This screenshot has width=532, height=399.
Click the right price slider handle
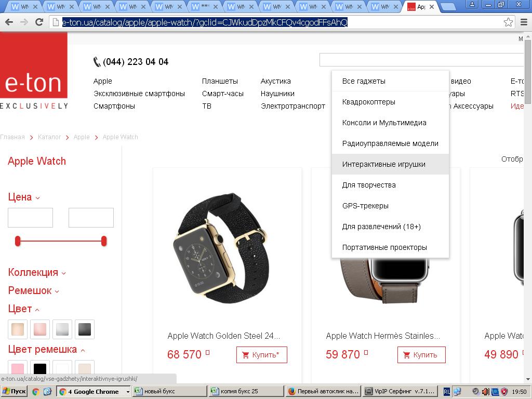[x=104, y=241]
